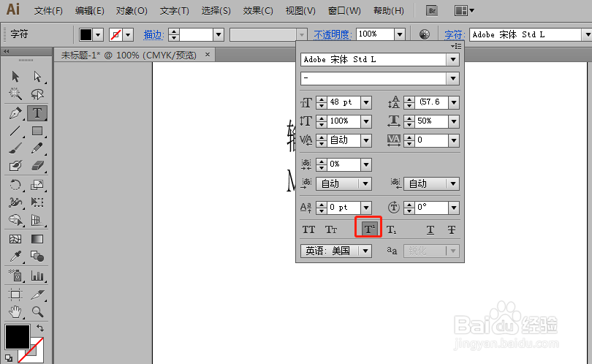Select the Type tool
Image resolution: width=592 pixels, height=364 pixels.
(37, 113)
